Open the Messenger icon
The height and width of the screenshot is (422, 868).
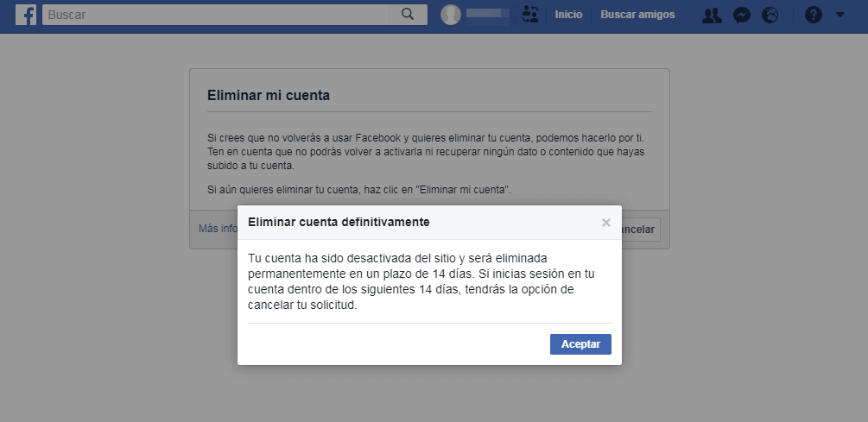click(741, 15)
